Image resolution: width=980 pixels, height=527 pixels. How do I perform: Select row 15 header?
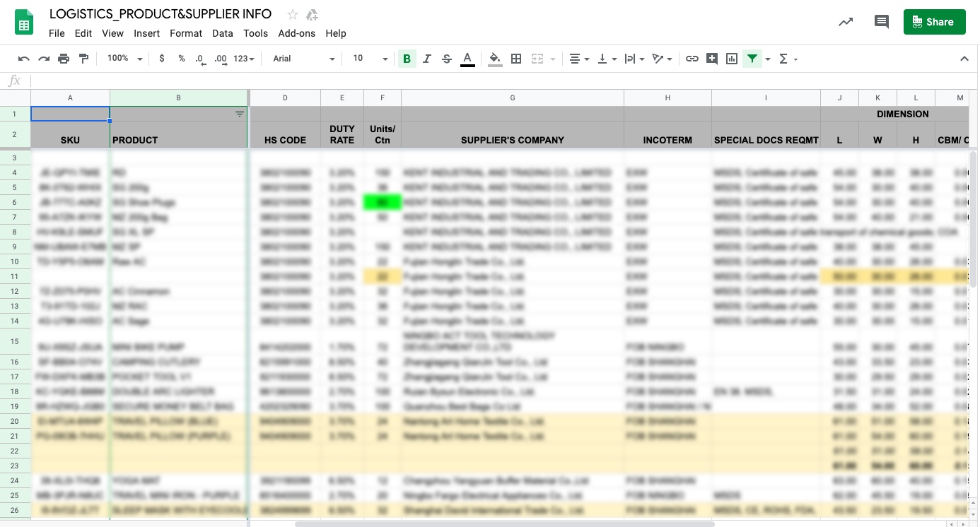(x=15, y=342)
